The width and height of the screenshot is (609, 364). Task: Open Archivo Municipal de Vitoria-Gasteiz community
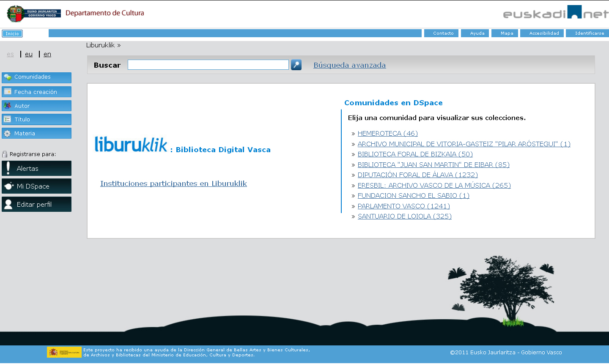click(464, 144)
